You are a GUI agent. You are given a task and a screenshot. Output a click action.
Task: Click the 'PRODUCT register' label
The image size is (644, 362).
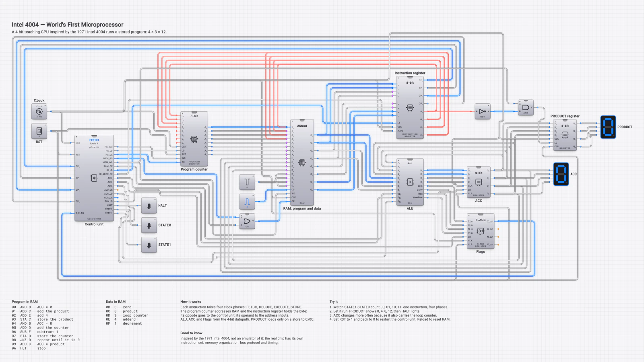point(565,116)
